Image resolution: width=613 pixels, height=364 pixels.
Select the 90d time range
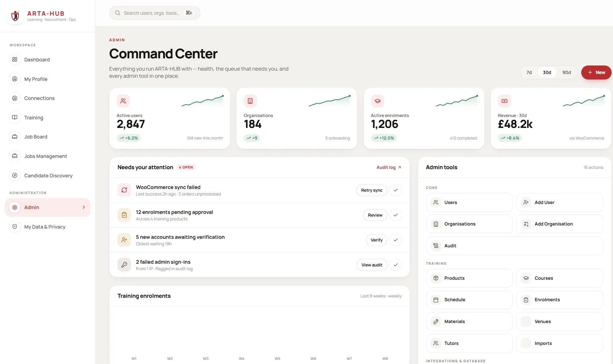[567, 72]
